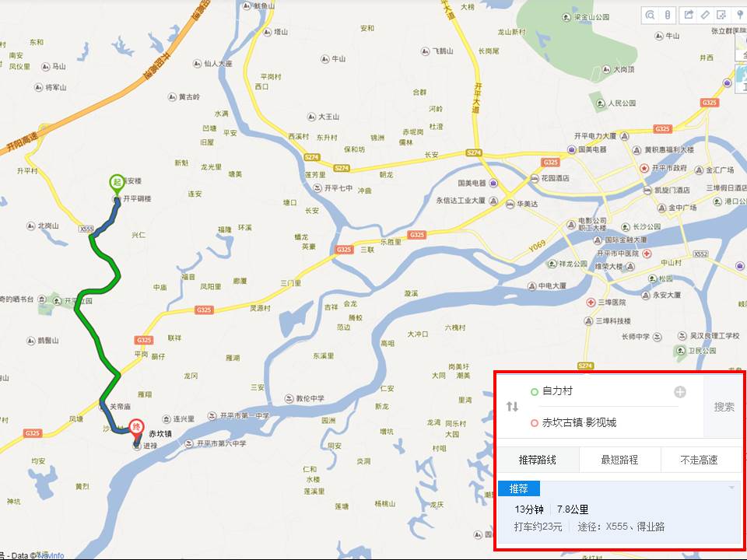
Task: Switch to the 最短路程 tab
Action: click(620, 460)
